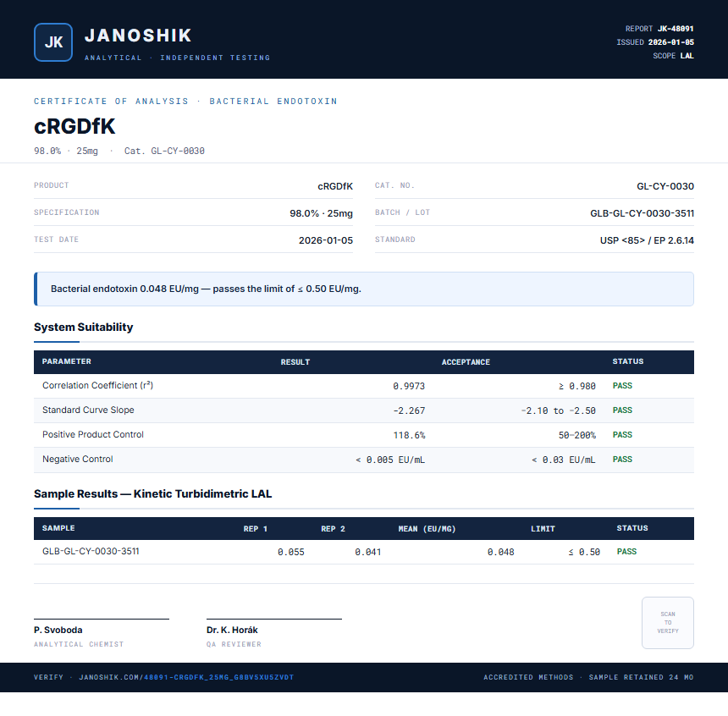Select the subtitle Cat. GL-CY-0030
Screen dimensions: 728x716
pyautogui.click(x=164, y=151)
